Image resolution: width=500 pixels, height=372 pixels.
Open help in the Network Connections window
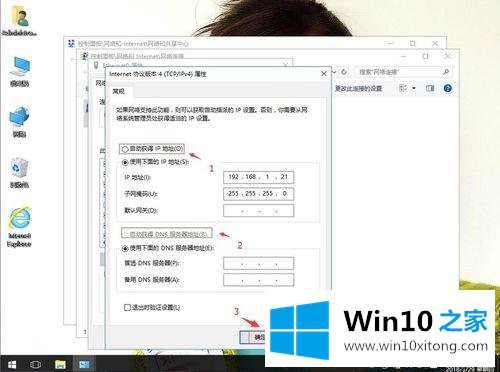click(x=448, y=88)
